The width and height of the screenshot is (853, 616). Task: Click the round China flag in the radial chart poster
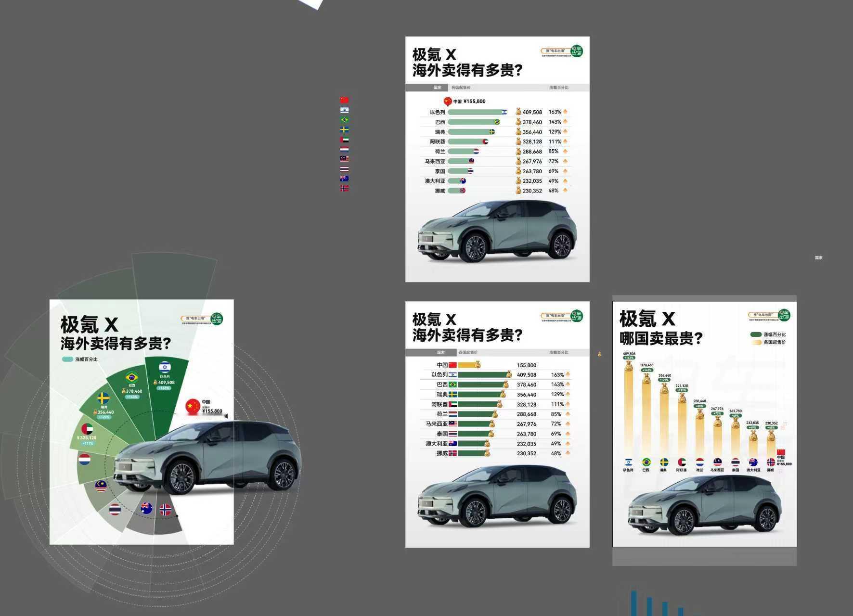(193, 406)
